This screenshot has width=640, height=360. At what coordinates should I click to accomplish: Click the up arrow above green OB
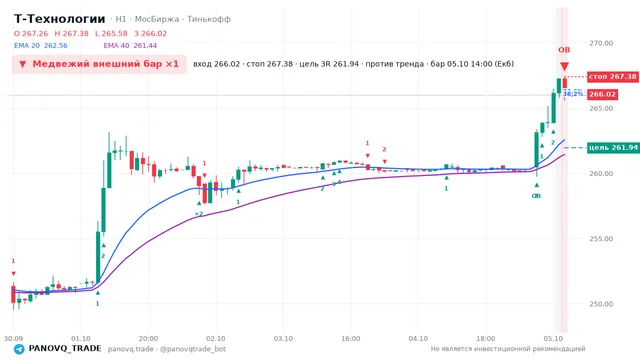[x=536, y=185]
